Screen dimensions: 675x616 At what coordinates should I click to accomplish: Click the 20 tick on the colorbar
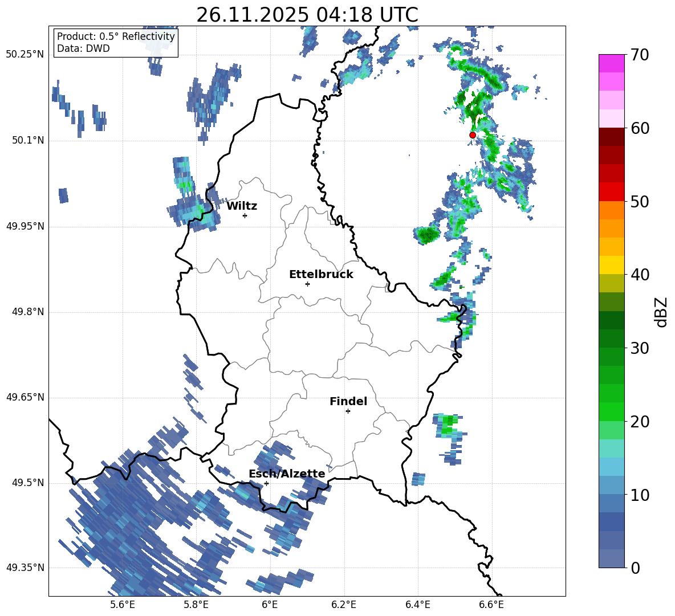click(x=640, y=421)
